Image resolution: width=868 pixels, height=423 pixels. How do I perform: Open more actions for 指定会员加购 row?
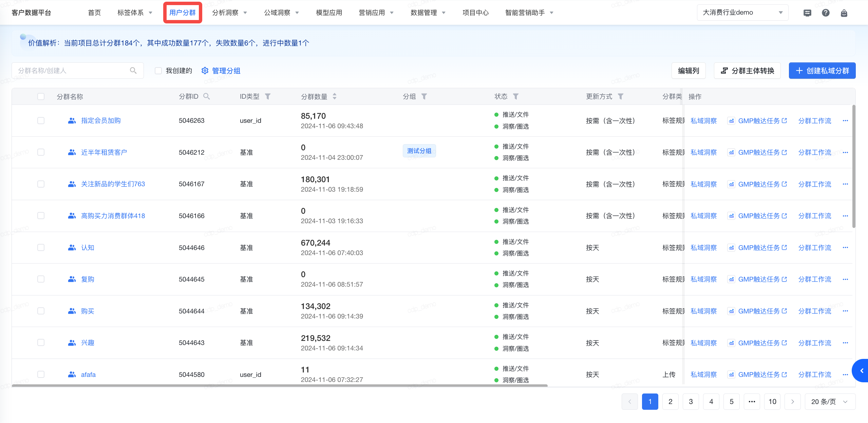[x=845, y=120]
